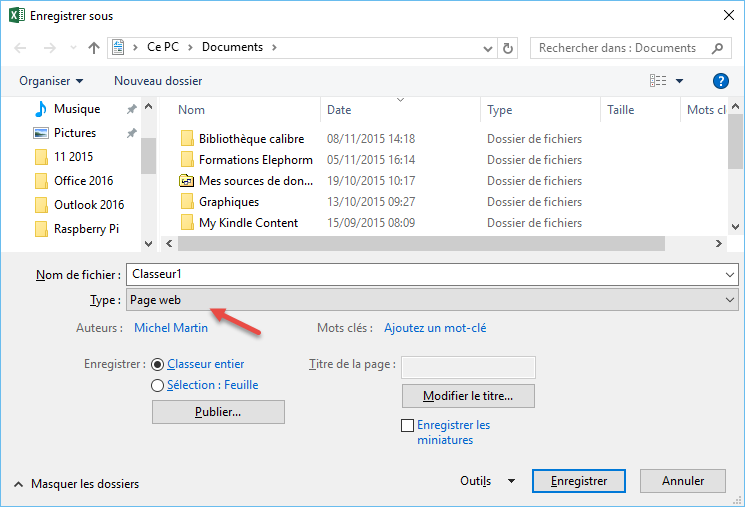Select the Classeur entier radio button

coord(158,365)
